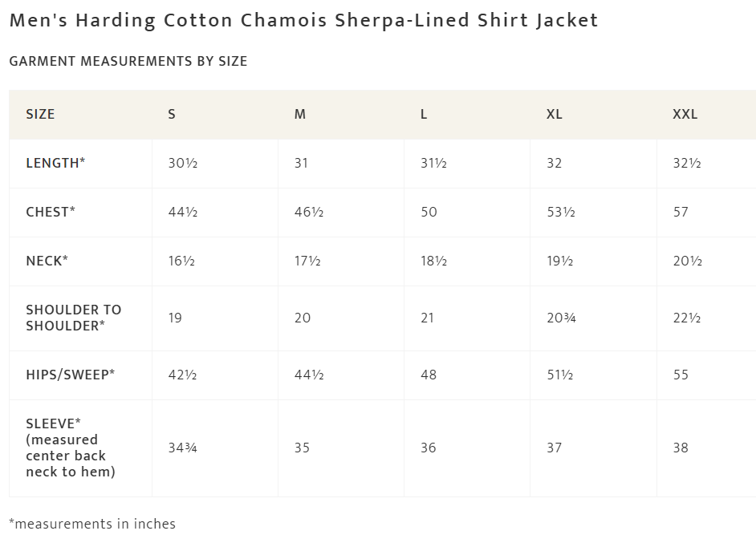The height and width of the screenshot is (547, 756).
Task: Click the NECK row label
Action: click(47, 261)
